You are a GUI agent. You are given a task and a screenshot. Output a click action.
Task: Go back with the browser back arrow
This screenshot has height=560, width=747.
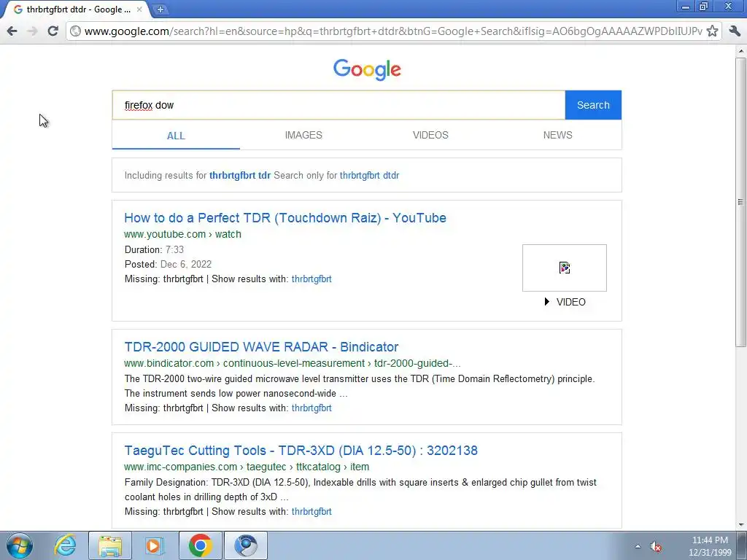tap(12, 31)
